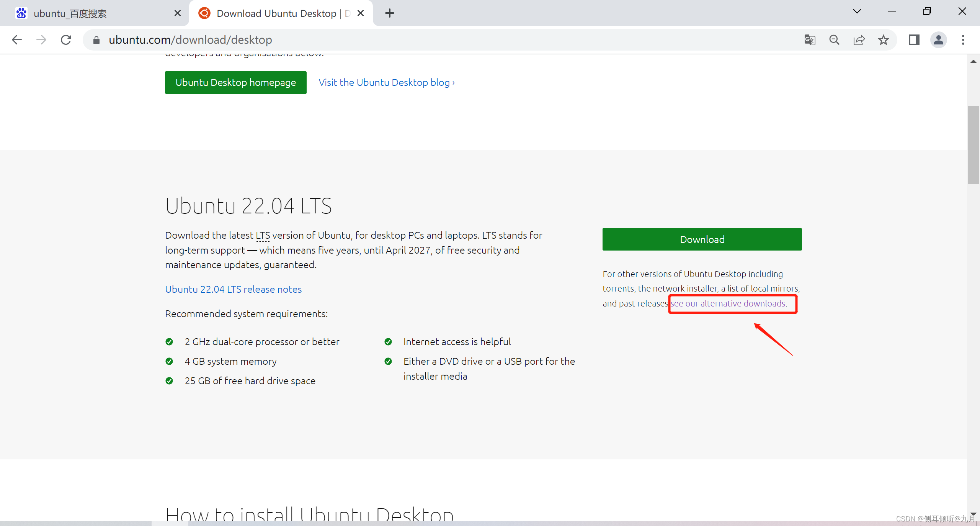This screenshot has height=526, width=980.
Task: Click the underlined LTS abbreviation
Action: pyautogui.click(x=263, y=235)
